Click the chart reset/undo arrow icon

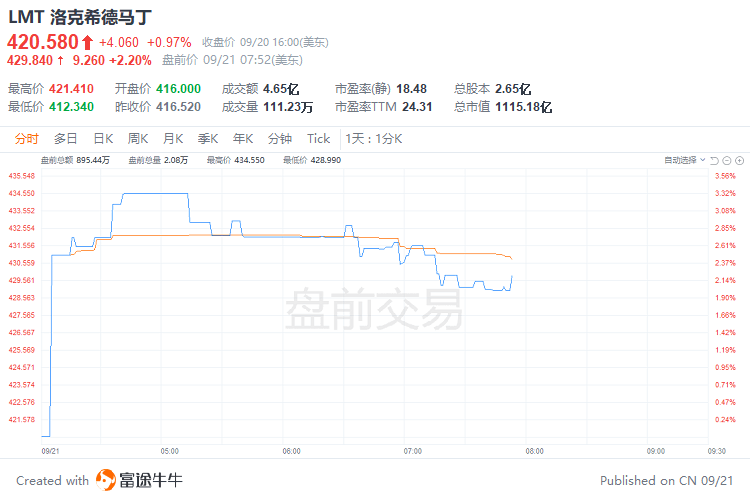tap(714, 160)
